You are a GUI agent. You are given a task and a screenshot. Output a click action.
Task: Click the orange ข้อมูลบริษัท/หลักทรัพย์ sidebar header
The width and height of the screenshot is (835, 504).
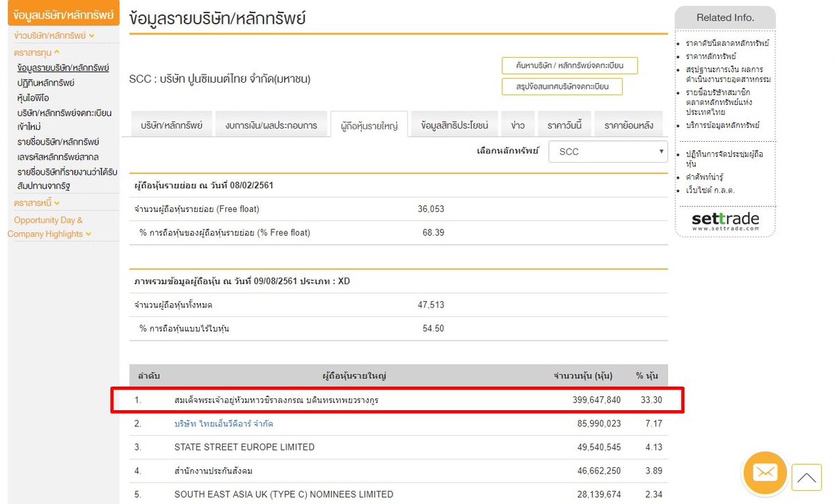[x=63, y=13]
